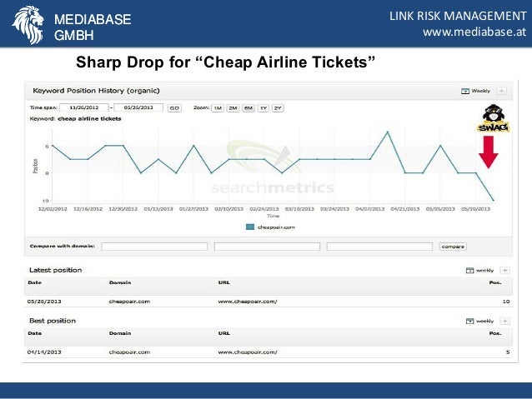This screenshot has width=532, height=399.
Task: Open www.mediabase.at link in header
Action: click(x=474, y=32)
